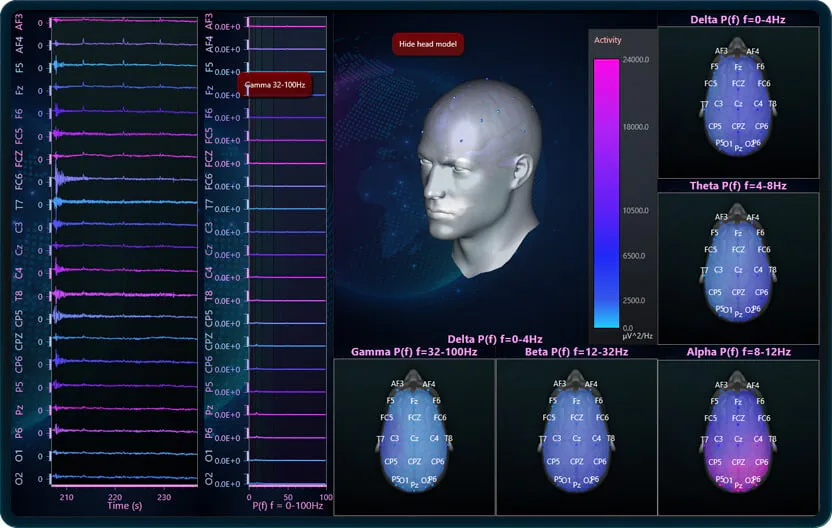832x528 pixels.
Task: Click the Gamma 32-100Hz button
Action: click(275, 84)
